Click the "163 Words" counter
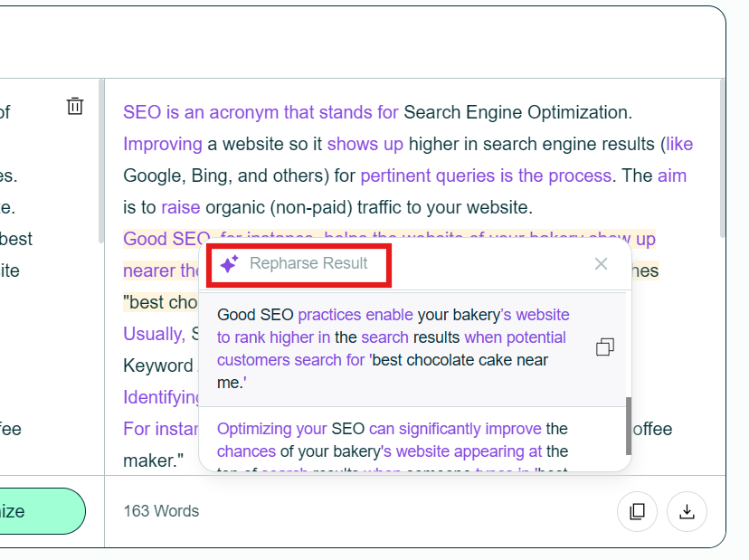The width and height of the screenshot is (749, 560). coord(161,511)
